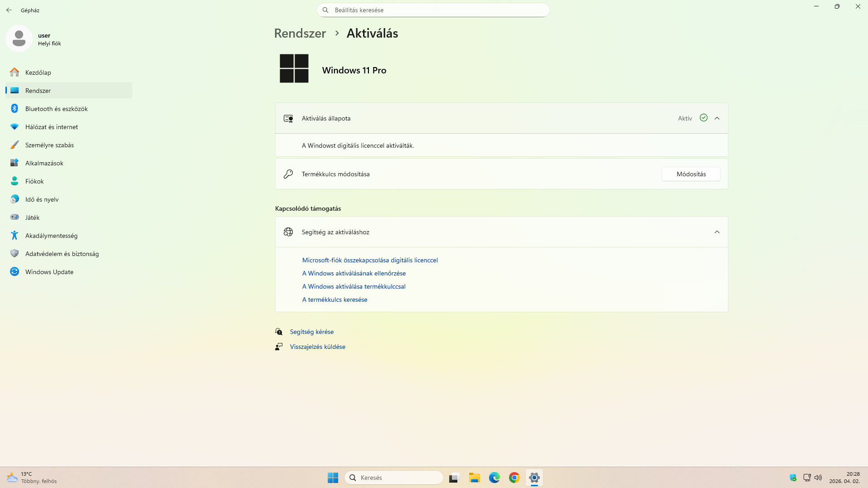Collapse the Aktiválás állapota section chevron

tap(717, 118)
